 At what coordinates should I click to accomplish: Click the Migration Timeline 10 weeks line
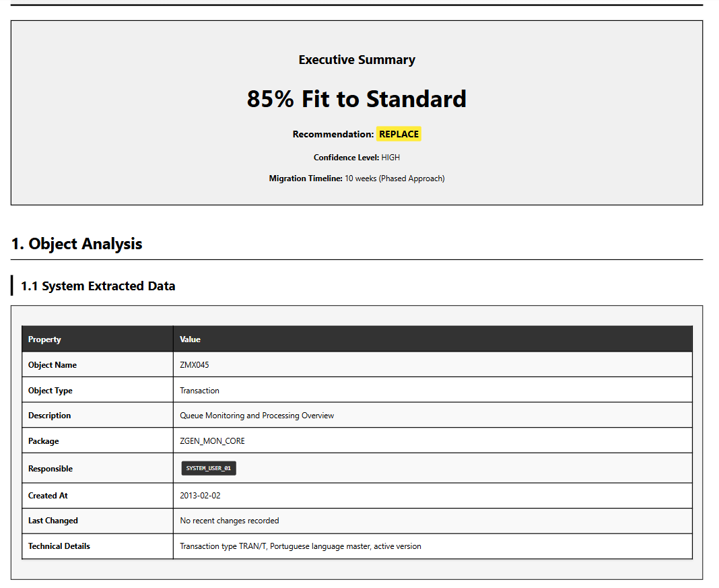[x=357, y=178]
